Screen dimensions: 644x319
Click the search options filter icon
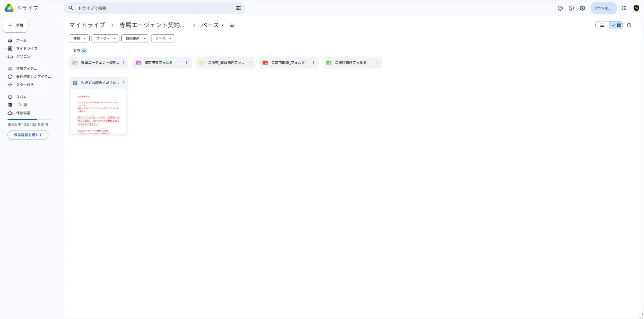(x=239, y=8)
